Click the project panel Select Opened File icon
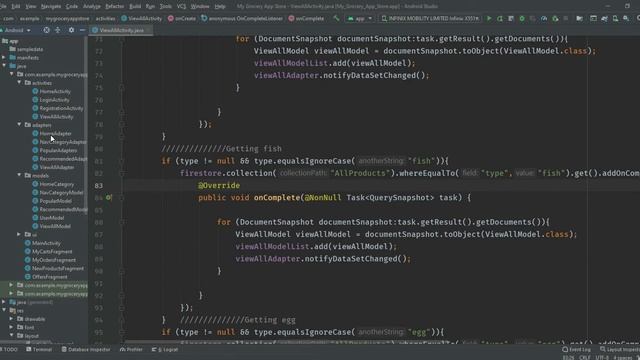The width and height of the screenshot is (640, 360). click(47, 30)
